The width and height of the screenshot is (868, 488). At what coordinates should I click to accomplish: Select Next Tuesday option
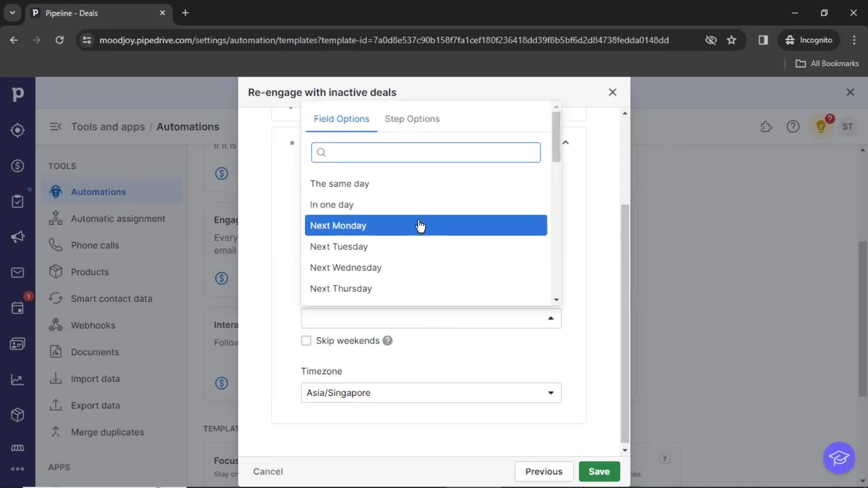pos(339,247)
